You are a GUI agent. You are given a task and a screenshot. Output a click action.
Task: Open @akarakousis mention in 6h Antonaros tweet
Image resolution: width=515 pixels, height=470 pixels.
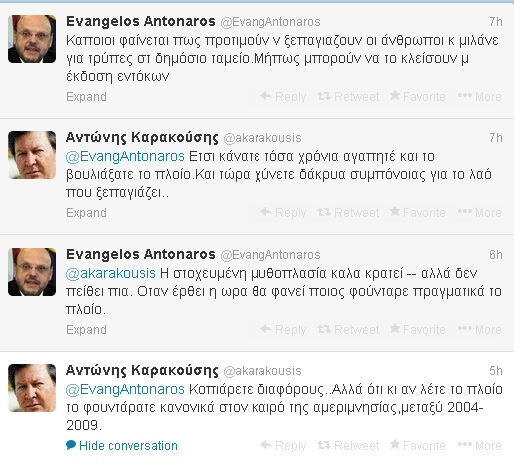tap(111, 273)
